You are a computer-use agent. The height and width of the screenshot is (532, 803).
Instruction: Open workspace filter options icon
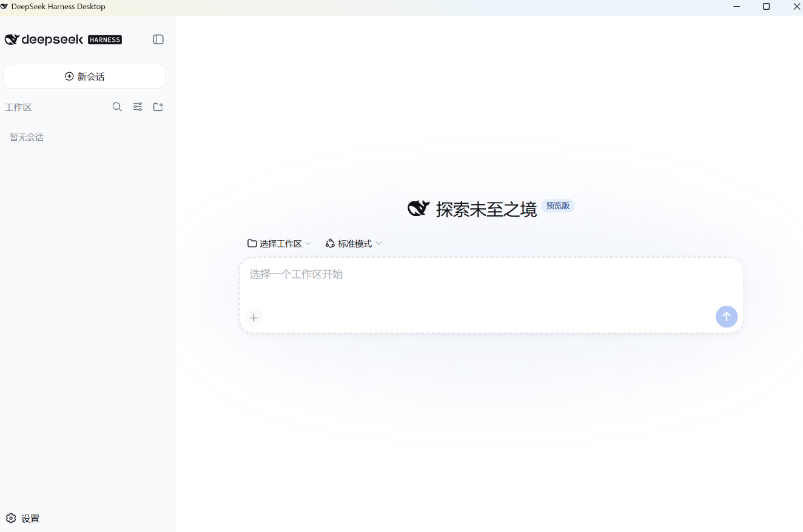point(138,107)
